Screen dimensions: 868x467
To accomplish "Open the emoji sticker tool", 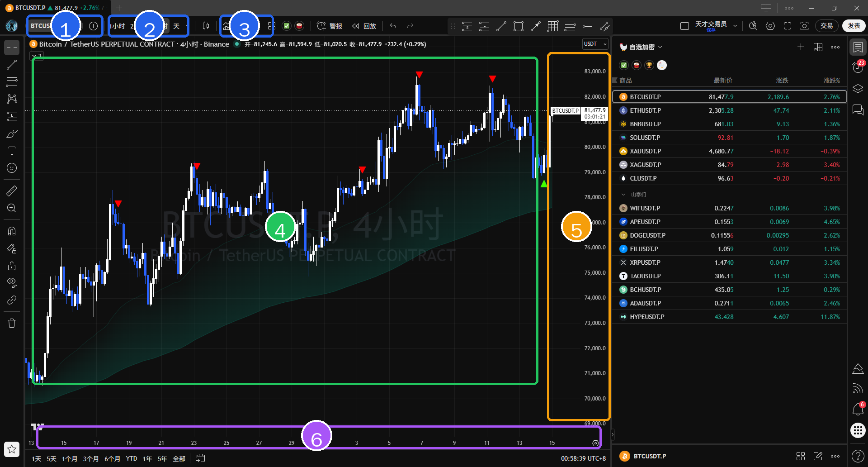I will point(12,168).
